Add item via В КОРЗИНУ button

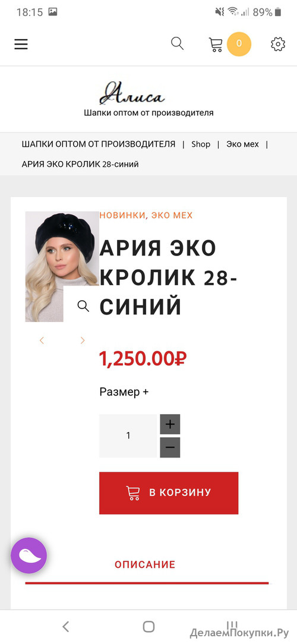click(x=169, y=493)
